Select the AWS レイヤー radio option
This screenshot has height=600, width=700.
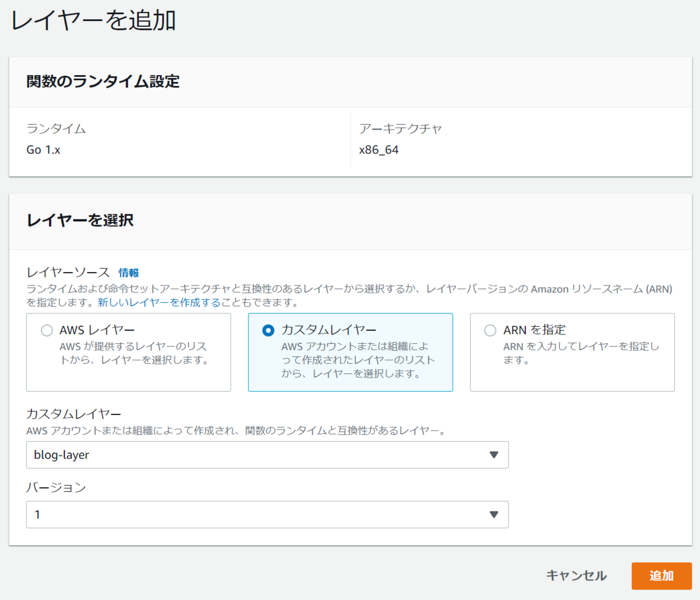tap(47, 330)
